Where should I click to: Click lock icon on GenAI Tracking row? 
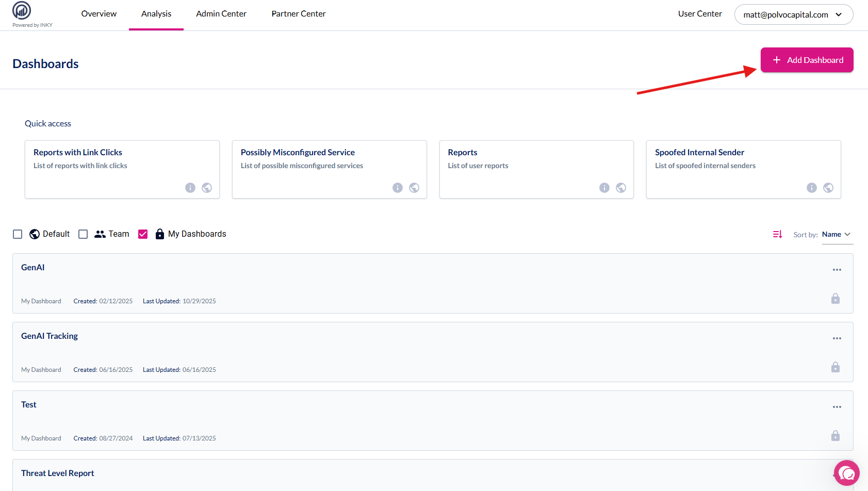click(x=836, y=367)
